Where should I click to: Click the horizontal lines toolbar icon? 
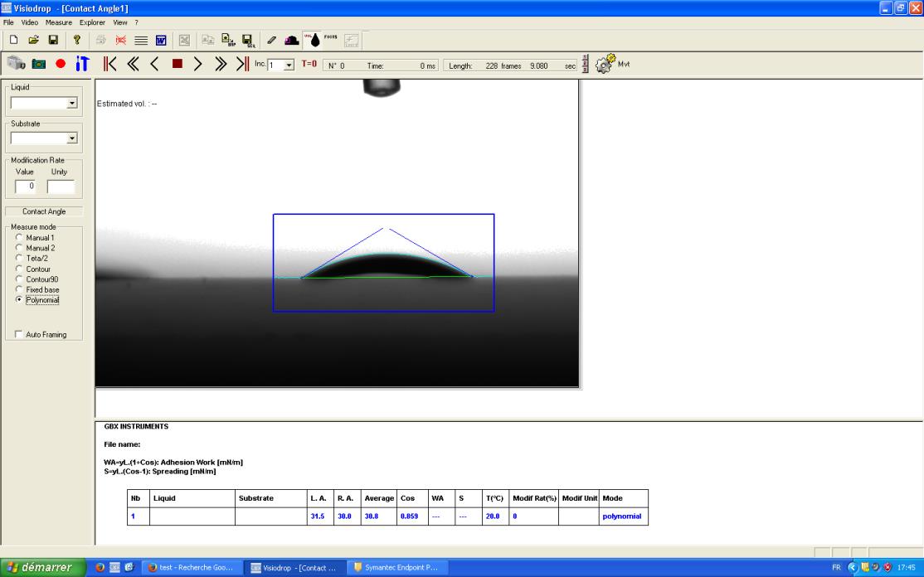(x=141, y=40)
